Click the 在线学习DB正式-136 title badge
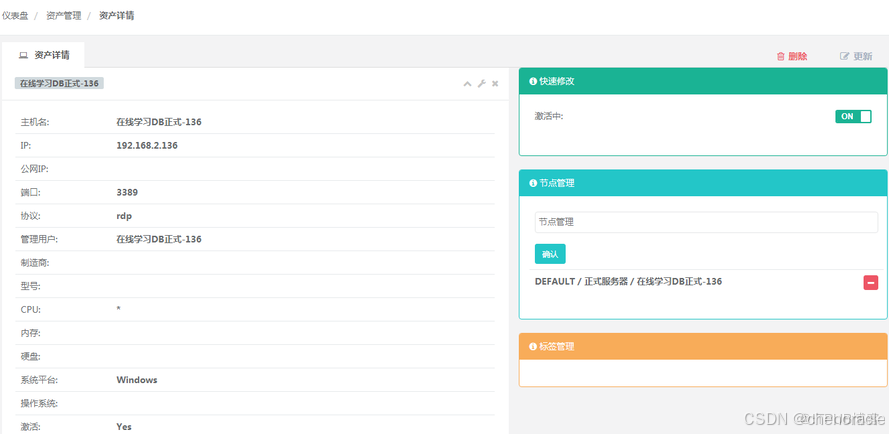The width and height of the screenshot is (889, 434). tap(59, 83)
